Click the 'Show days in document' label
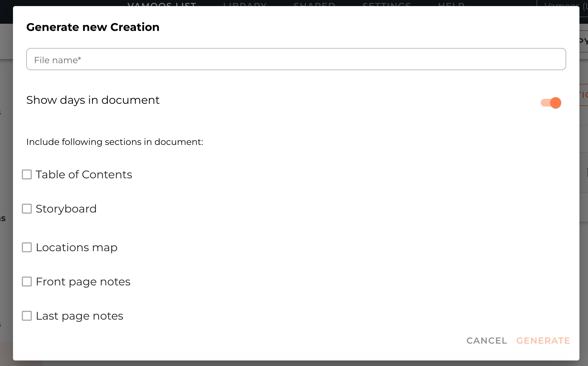Viewport: 588px width, 366px height. coord(93,100)
